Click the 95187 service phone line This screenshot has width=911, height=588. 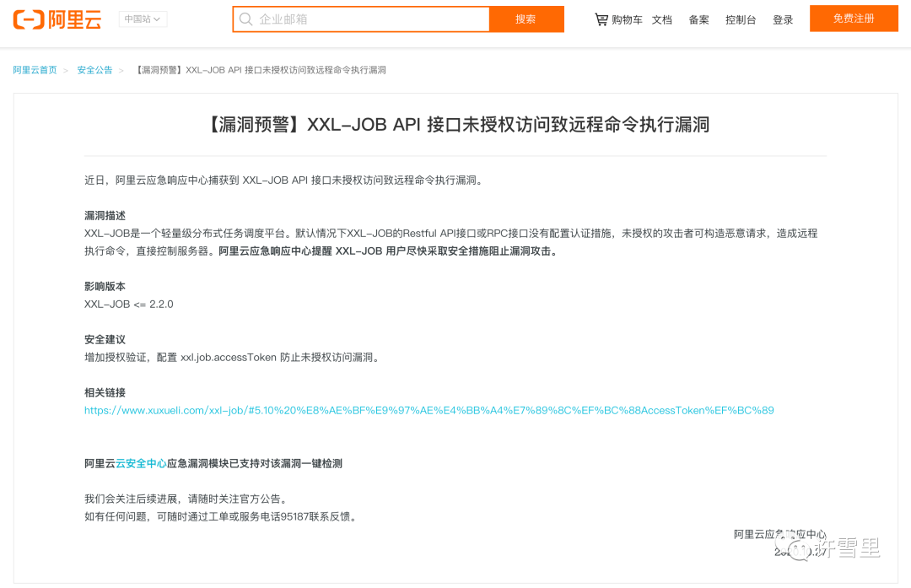221,516
